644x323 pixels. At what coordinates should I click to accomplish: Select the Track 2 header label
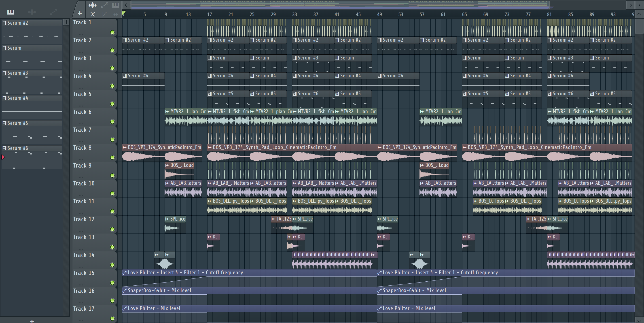click(82, 40)
